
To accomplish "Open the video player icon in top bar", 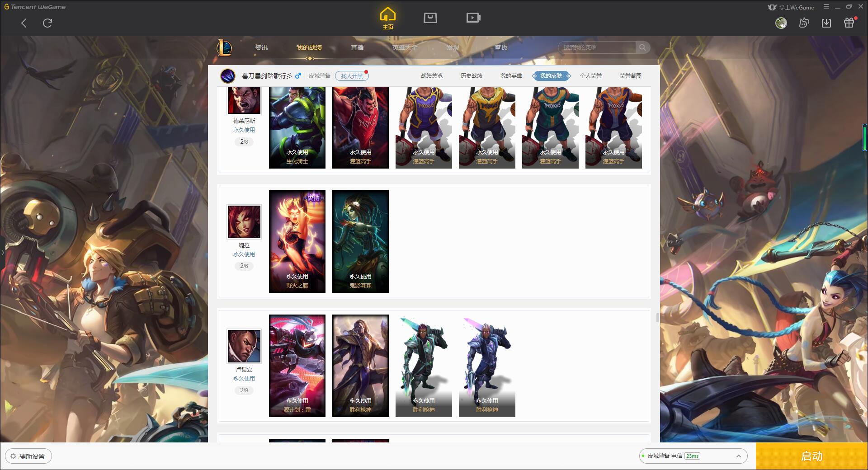I will [x=473, y=18].
